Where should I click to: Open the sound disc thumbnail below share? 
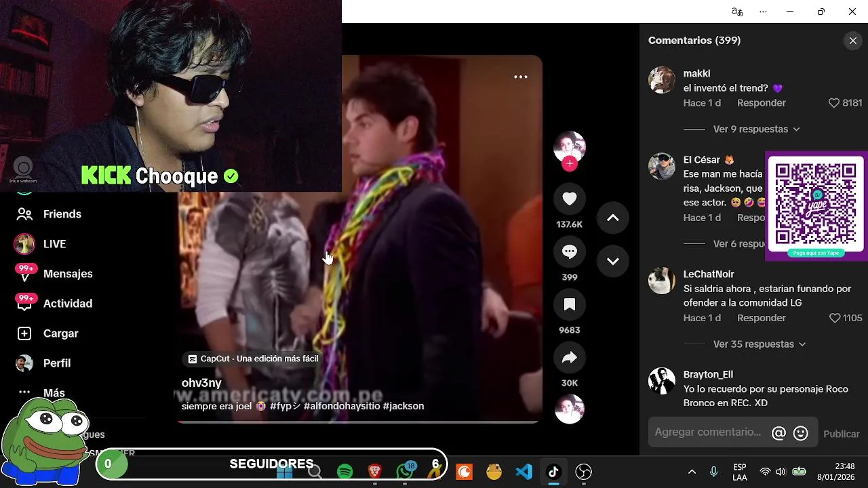click(x=570, y=409)
